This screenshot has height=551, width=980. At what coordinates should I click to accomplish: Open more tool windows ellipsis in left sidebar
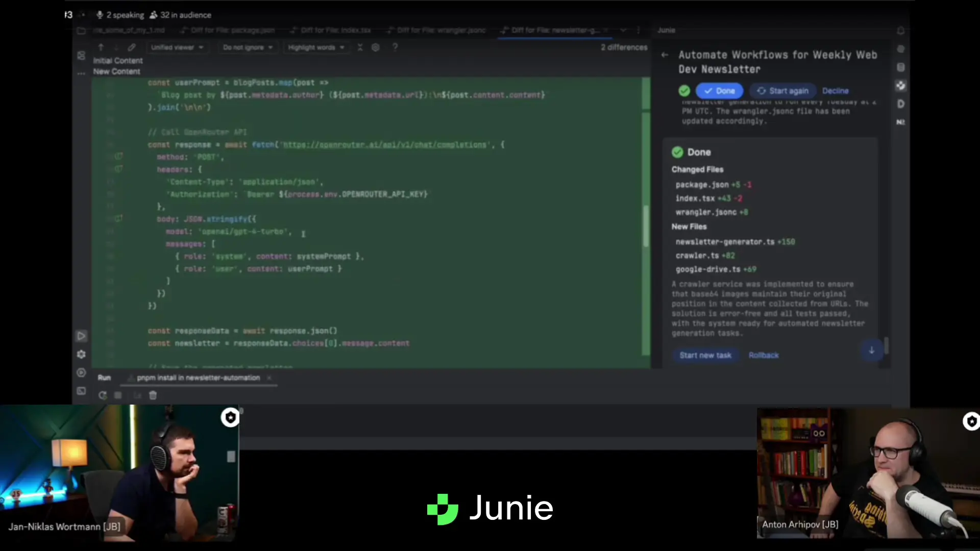point(81,74)
